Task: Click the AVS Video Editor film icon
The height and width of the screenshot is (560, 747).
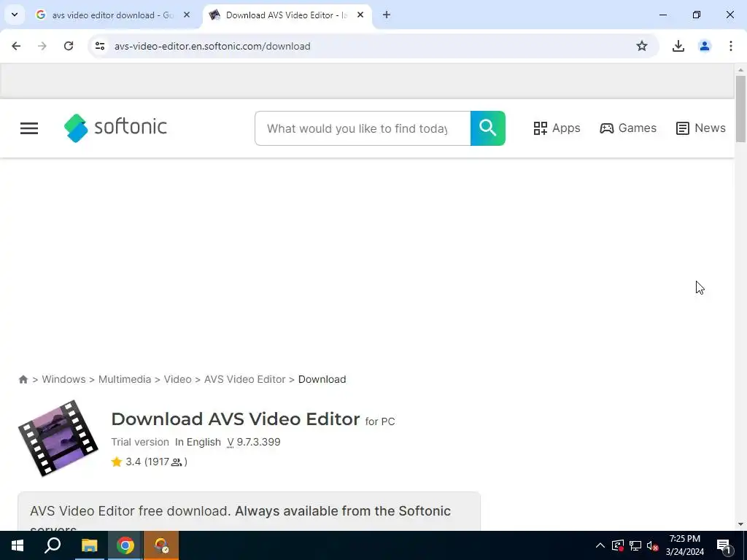Action: pyautogui.click(x=58, y=438)
